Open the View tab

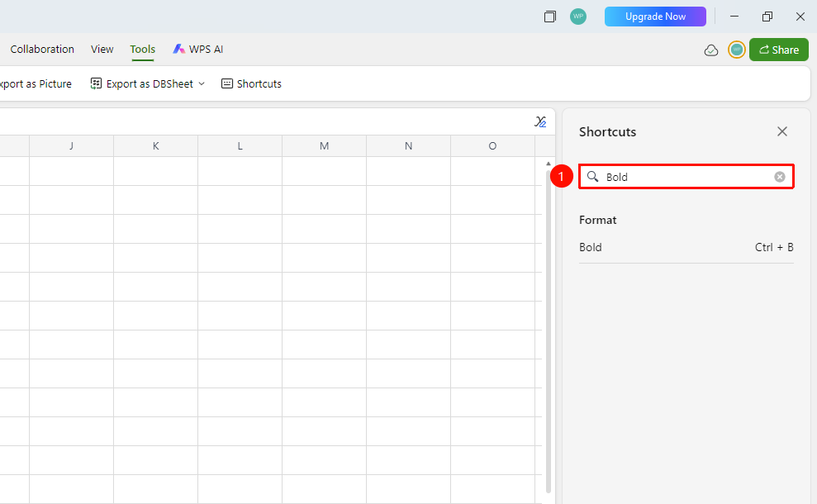(x=102, y=49)
